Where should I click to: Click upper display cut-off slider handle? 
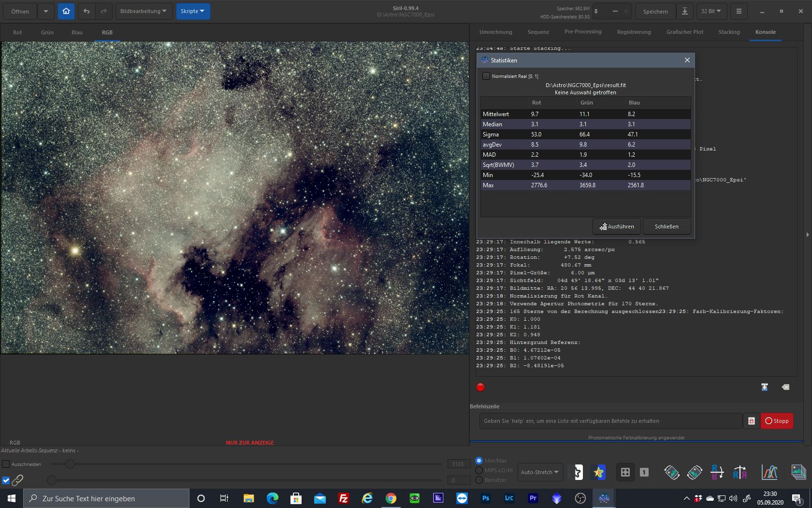tap(70, 464)
